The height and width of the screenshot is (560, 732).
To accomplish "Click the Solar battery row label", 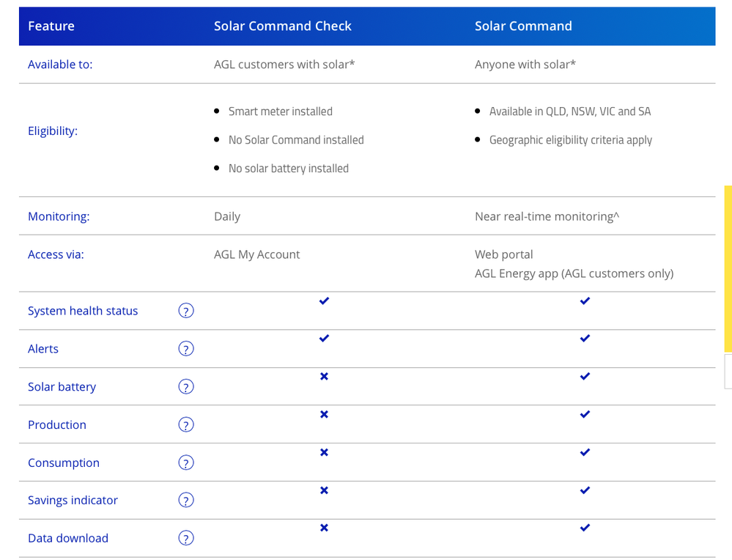I will 62,387.
